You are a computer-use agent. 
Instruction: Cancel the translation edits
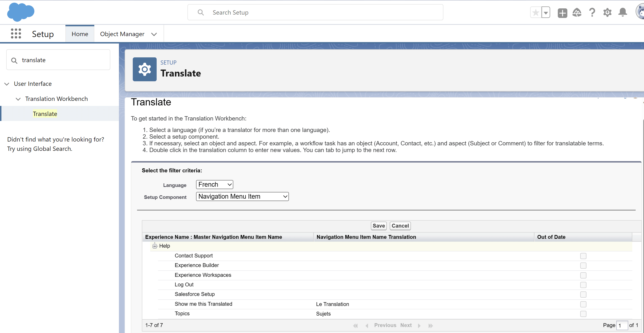coord(400,226)
